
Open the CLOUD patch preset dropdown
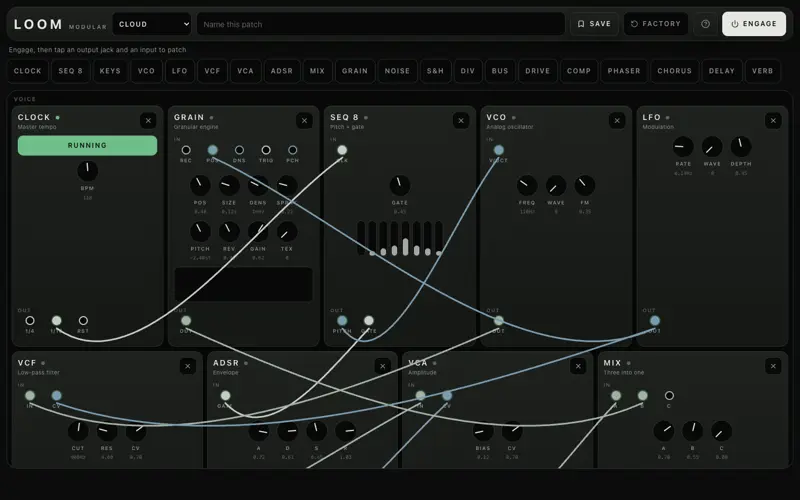pyautogui.click(x=152, y=24)
